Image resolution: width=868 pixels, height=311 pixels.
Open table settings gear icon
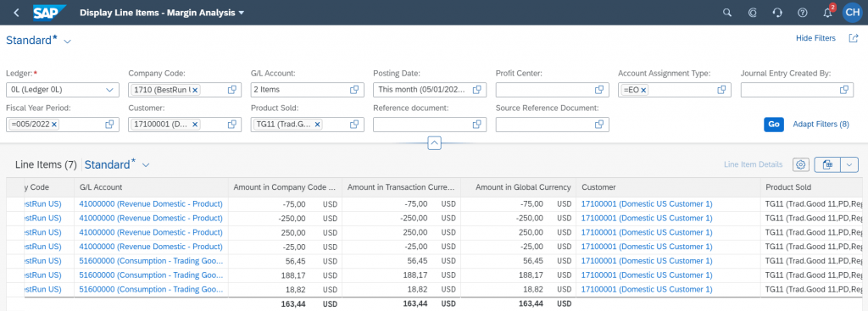801,164
